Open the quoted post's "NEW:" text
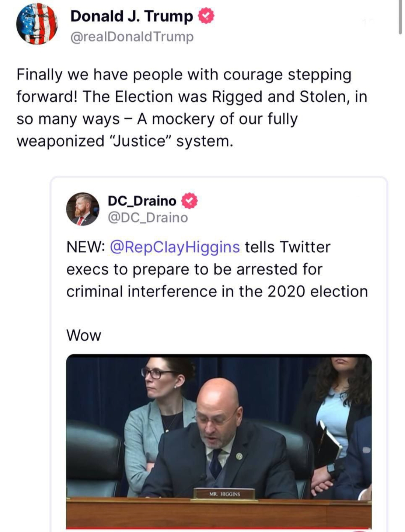 tap(86, 247)
